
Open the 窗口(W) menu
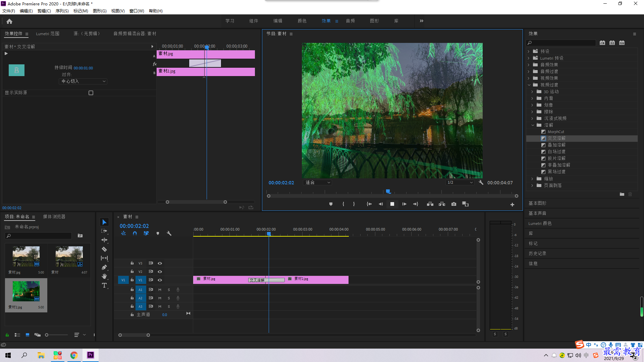(x=137, y=11)
